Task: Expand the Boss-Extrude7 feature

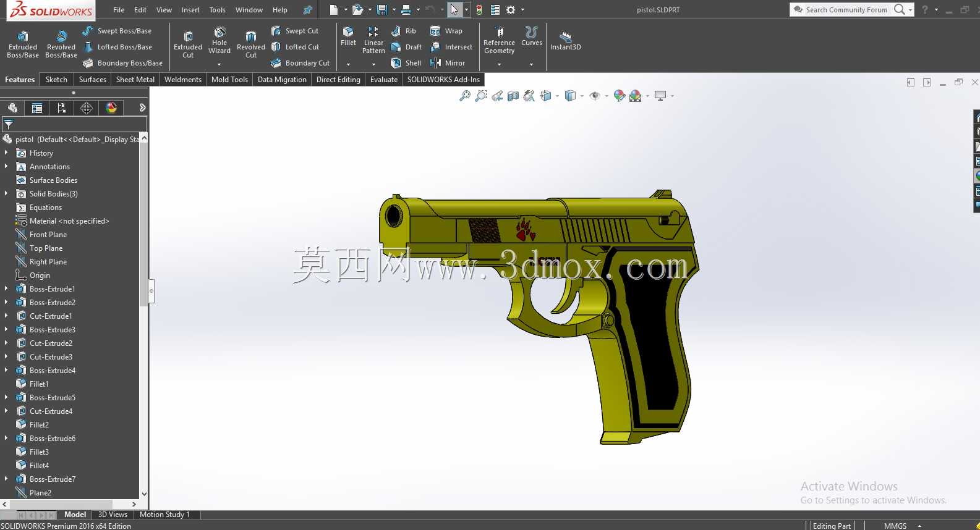Action: click(x=6, y=479)
